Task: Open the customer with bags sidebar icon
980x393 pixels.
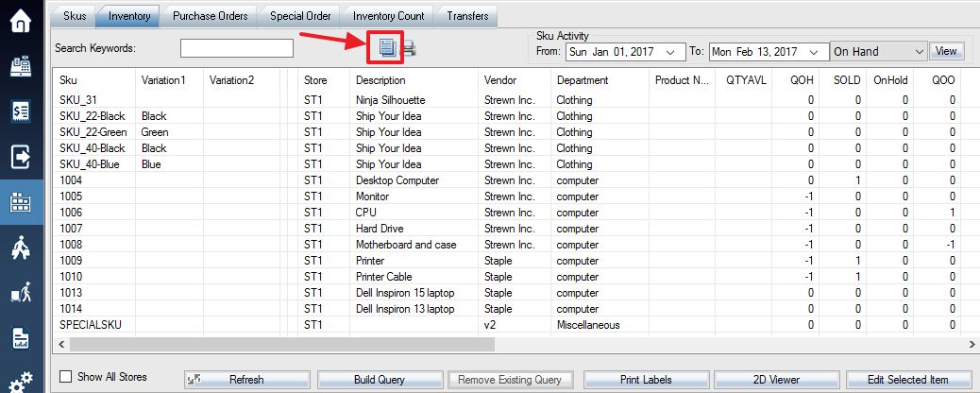Action: [x=22, y=248]
